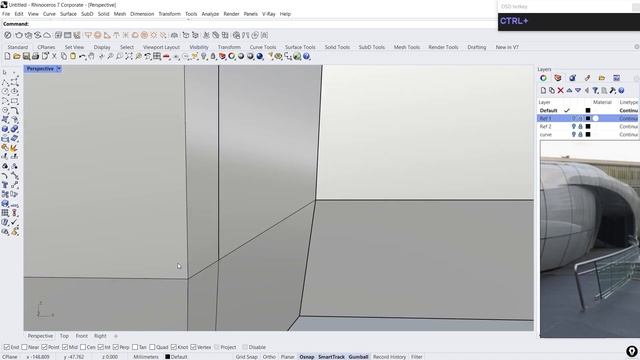Click the Default layer black color swatch
Viewport: 640px width, 360px height.
point(588,111)
